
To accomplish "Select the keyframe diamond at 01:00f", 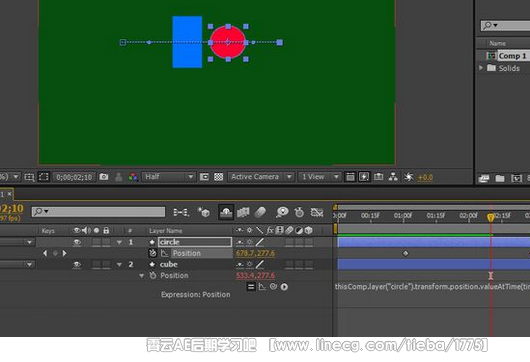I will coord(405,253).
